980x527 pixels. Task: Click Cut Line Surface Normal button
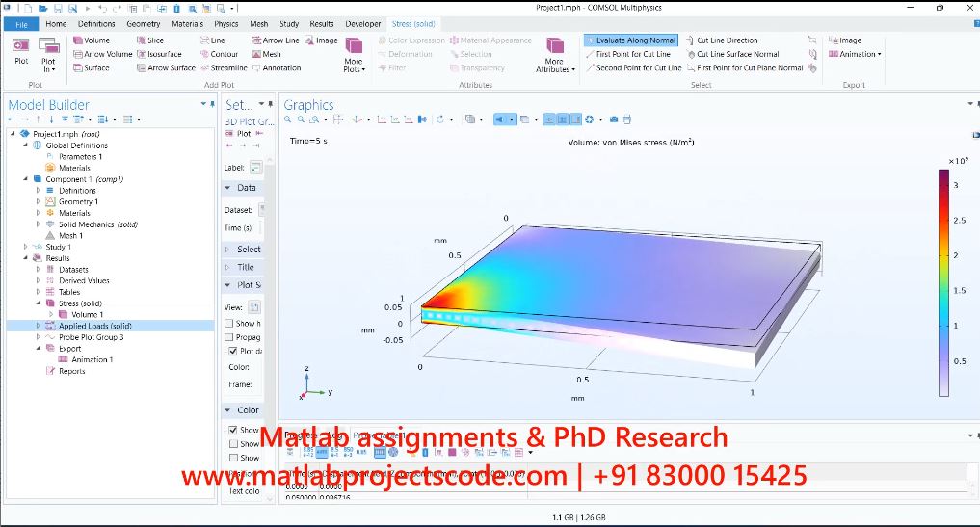(x=732, y=54)
